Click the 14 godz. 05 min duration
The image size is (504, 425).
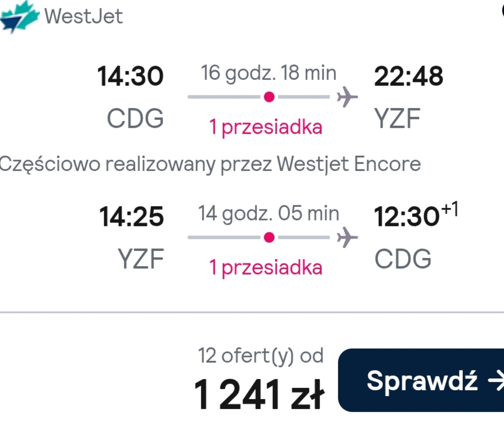coord(269,213)
